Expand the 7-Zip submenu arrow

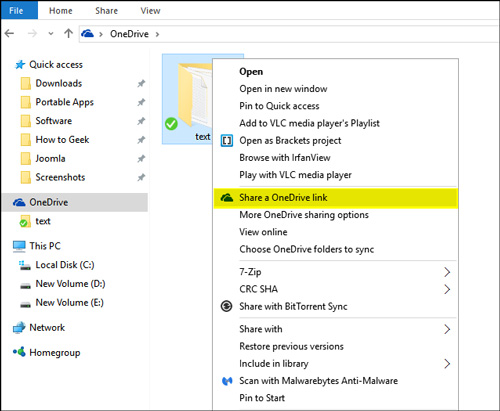447,272
